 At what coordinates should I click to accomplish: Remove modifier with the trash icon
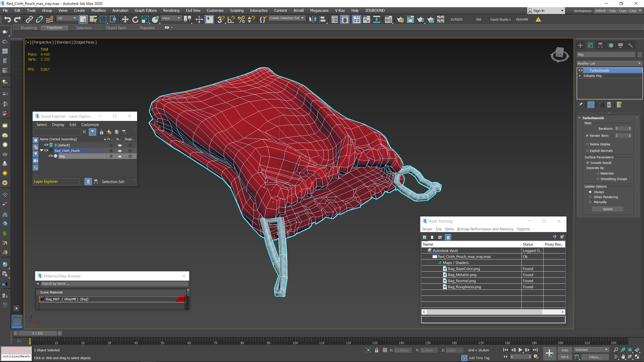click(x=609, y=105)
